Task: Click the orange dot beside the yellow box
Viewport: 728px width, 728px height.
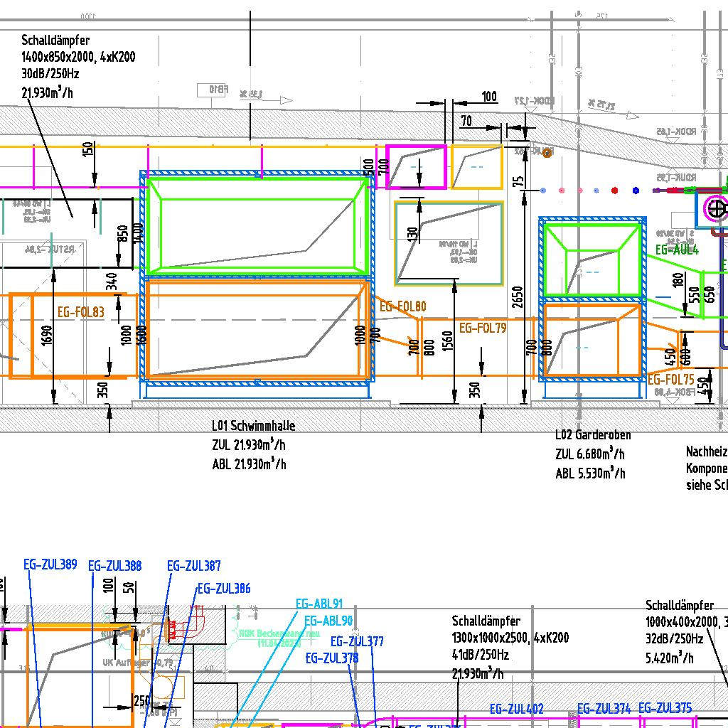Action: click(547, 153)
